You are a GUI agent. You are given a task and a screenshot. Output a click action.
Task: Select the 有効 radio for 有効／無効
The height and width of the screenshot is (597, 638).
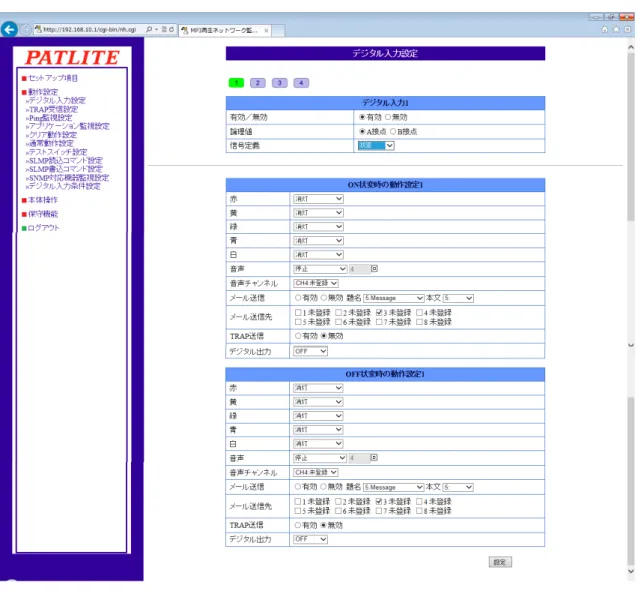[x=362, y=117]
